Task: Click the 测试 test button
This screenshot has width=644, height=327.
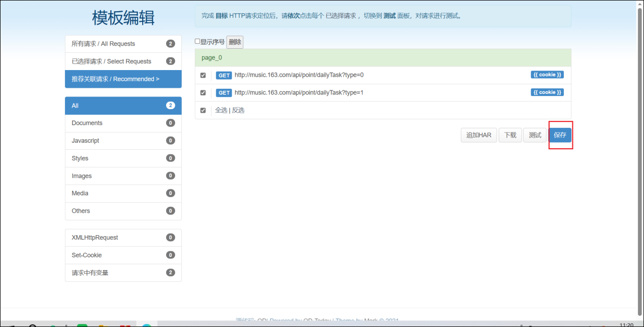Action: (535, 135)
